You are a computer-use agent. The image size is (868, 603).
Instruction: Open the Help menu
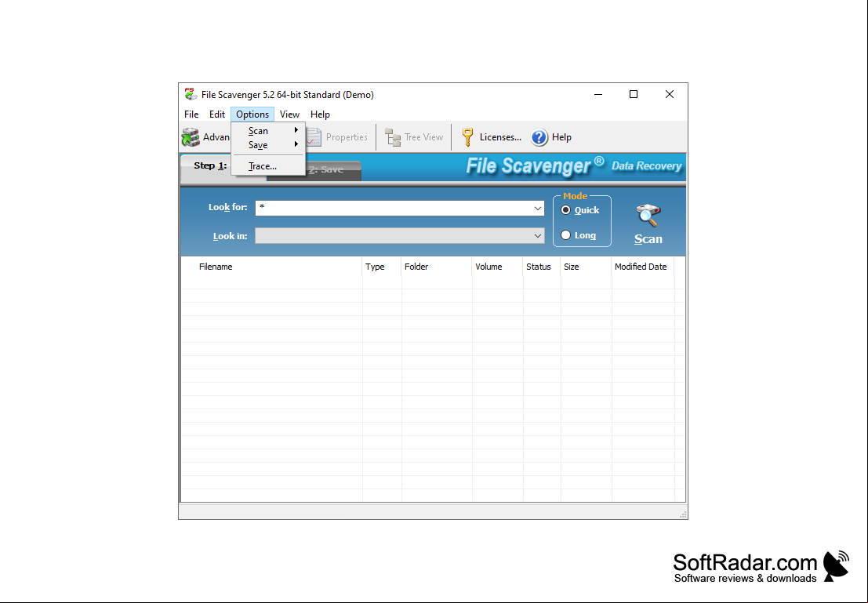click(x=320, y=114)
